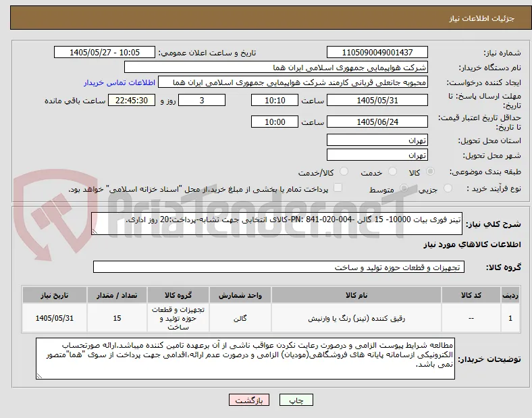532x418 pixels.
Task: Click the شرح کلی نیاز description textarea
Action: coord(277,224)
